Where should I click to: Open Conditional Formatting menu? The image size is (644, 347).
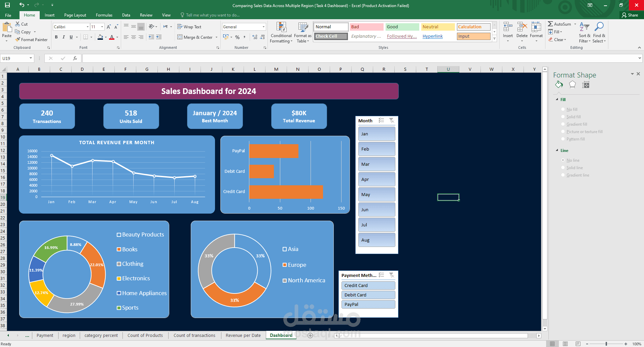tap(281, 32)
